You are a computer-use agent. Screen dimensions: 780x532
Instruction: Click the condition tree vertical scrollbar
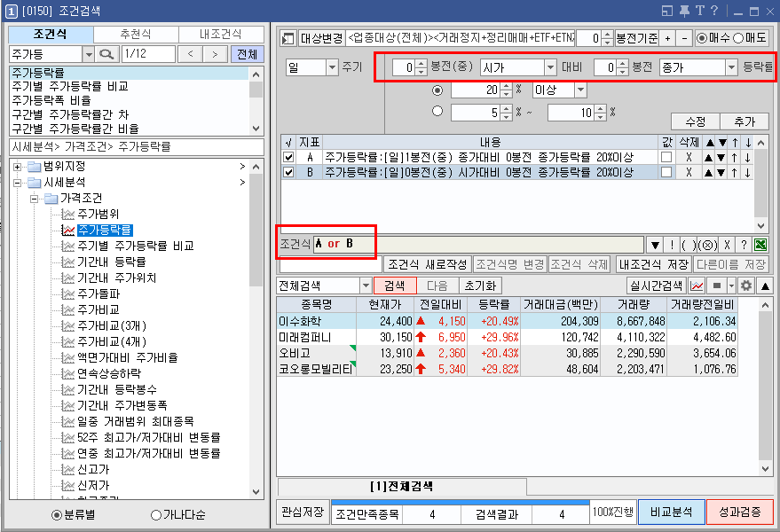(x=256, y=329)
